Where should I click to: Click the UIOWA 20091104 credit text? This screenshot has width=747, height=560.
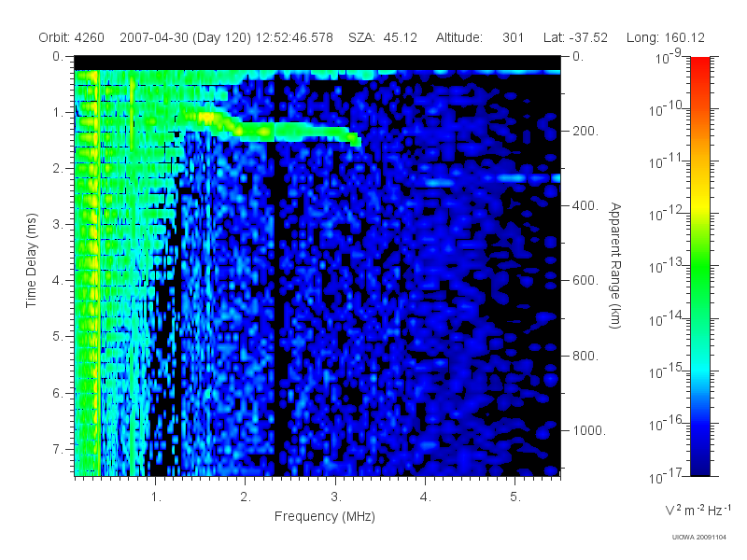point(698,538)
